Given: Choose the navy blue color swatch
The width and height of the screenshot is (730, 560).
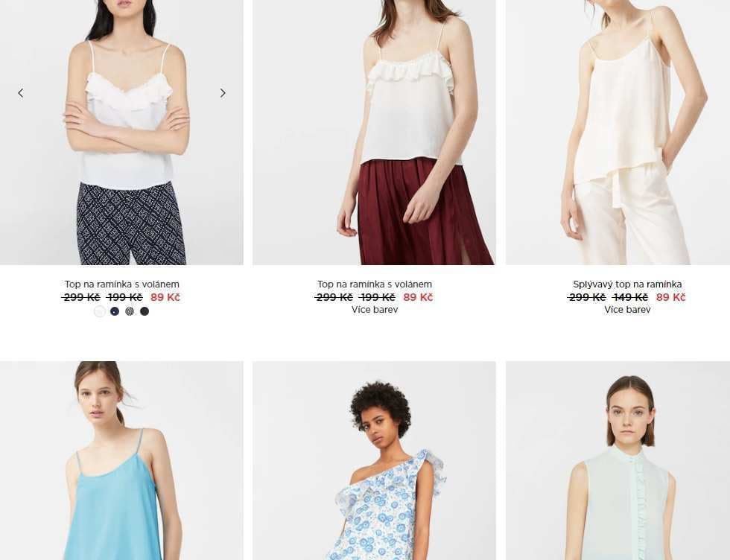Looking at the screenshot, I should pos(115,311).
